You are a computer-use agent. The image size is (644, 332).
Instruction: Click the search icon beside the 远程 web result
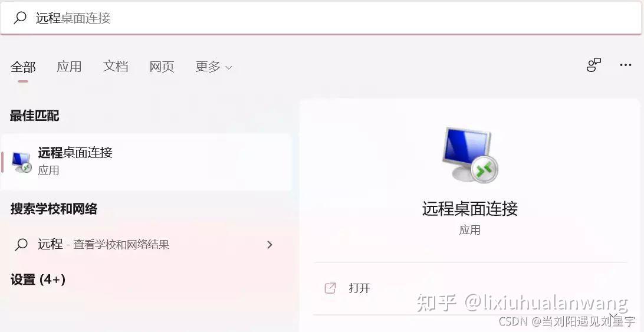pyautogui.click(x=21, y=245)
